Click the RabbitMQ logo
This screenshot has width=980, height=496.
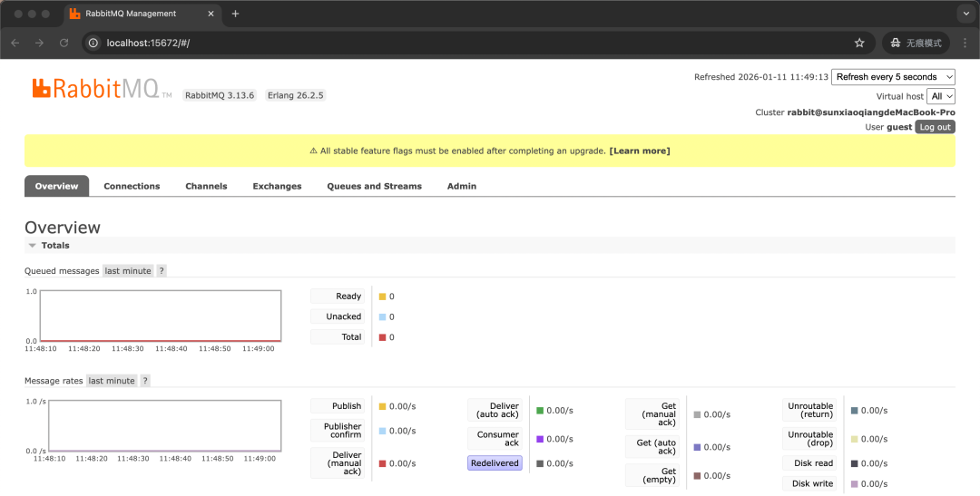point(95,88)
